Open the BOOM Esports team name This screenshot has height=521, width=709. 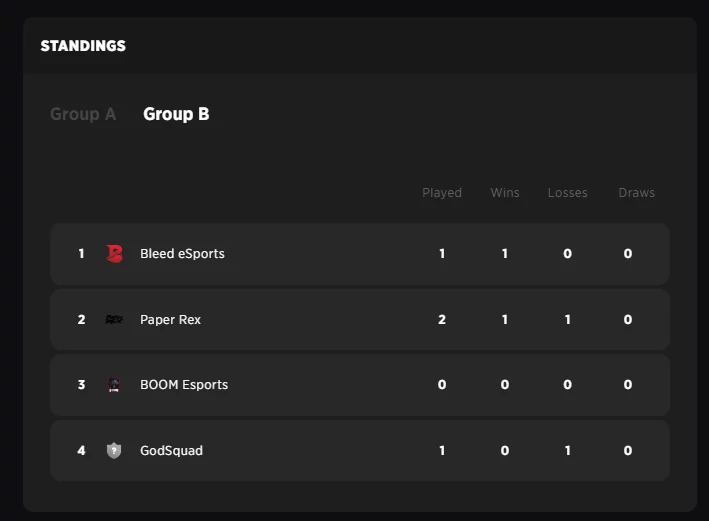184,385
